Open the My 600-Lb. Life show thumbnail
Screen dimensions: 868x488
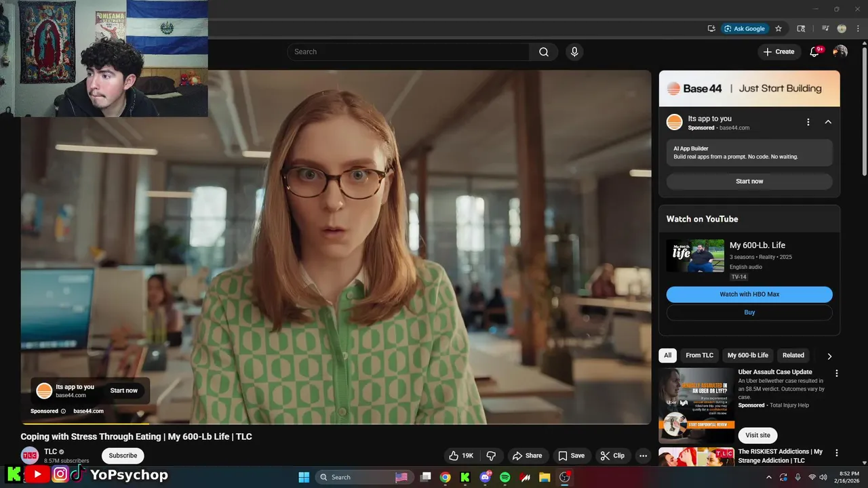click(695, 256)
